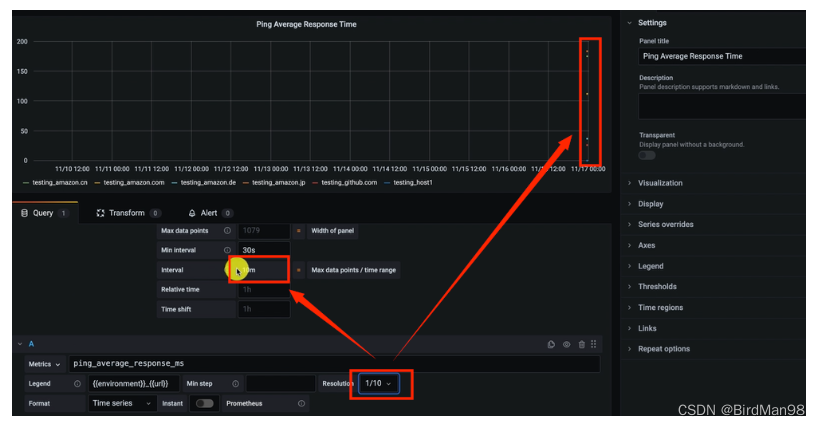Click testing_github.com legend label
821x426 pixels.
click(x=349, y=183)
